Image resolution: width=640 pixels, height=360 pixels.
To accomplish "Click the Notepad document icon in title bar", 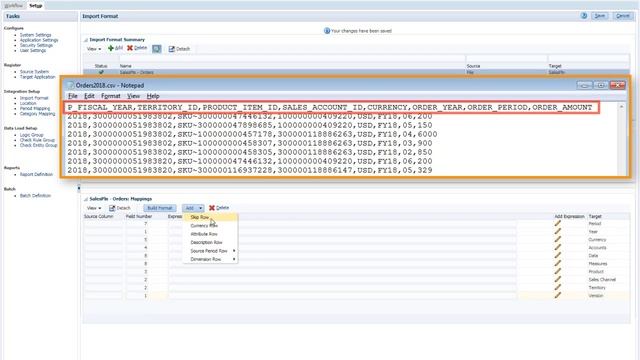I will (x=70, y=85).
